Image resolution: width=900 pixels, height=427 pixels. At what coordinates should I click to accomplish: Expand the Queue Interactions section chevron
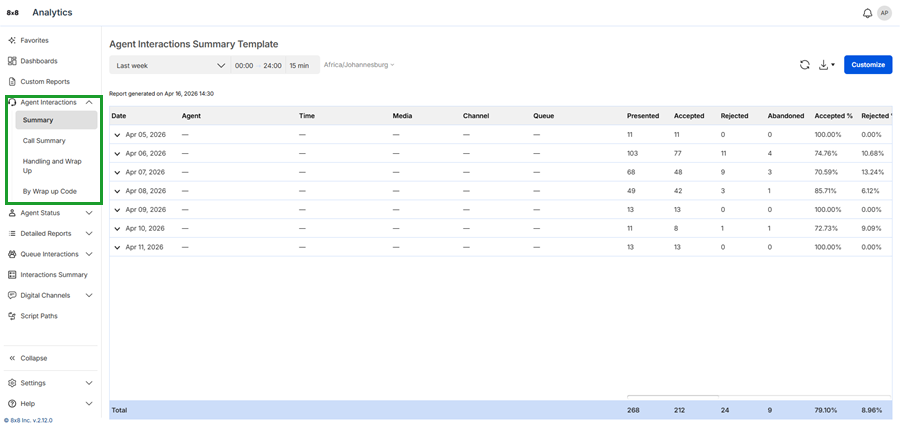click(89, 254)
